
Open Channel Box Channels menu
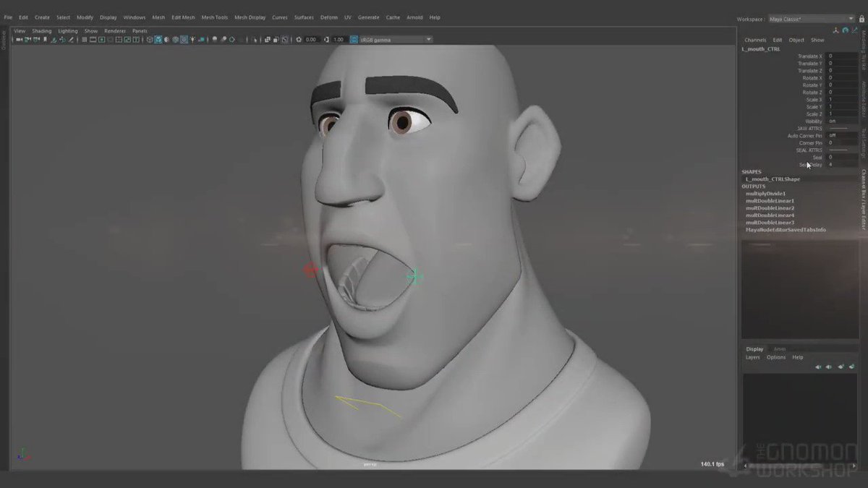tap(755, 40)
